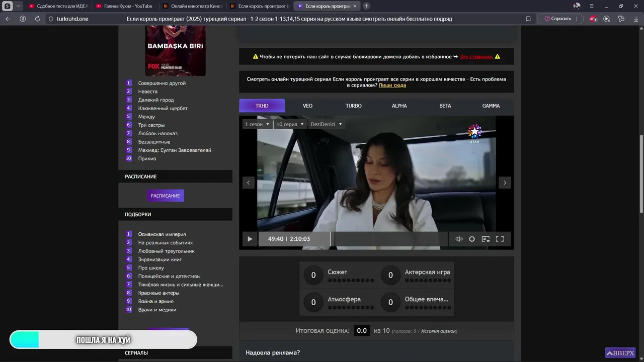
Task: Open the red AB extension icon
Action: click(593, 19)
